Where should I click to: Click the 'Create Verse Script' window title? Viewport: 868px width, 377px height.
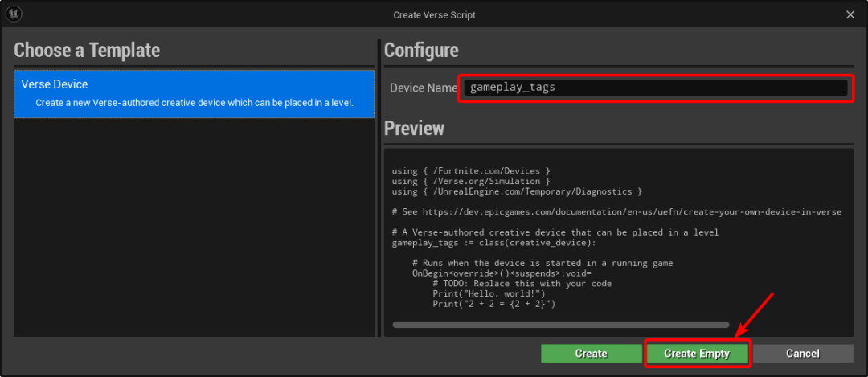(x=434, y=15)
